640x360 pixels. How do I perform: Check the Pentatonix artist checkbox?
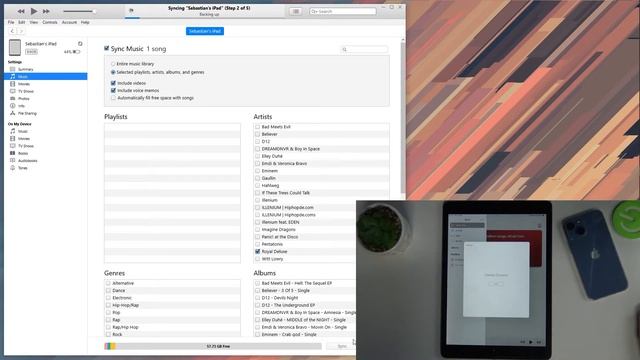258,244
